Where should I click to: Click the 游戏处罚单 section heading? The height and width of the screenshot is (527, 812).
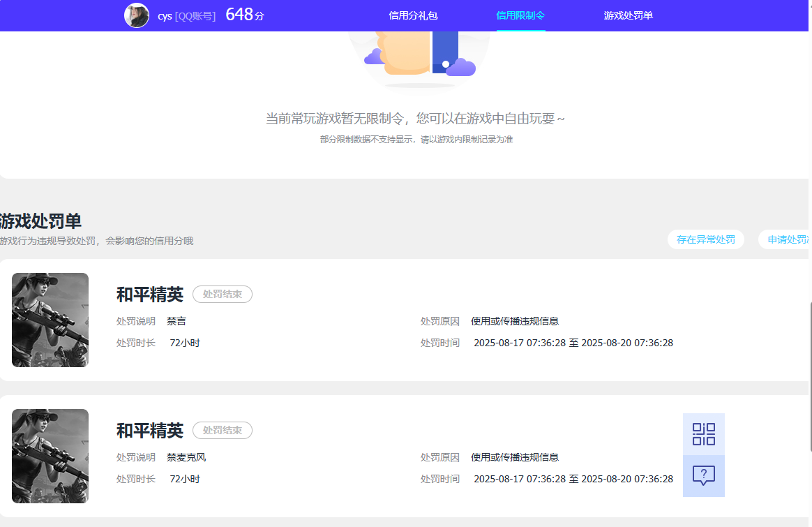40,221
